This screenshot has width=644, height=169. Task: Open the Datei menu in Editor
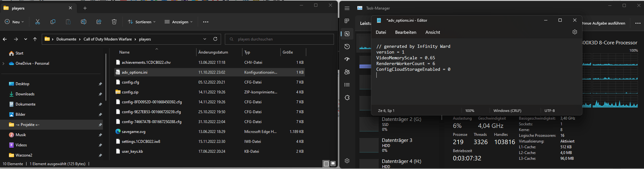coord(381,32)
